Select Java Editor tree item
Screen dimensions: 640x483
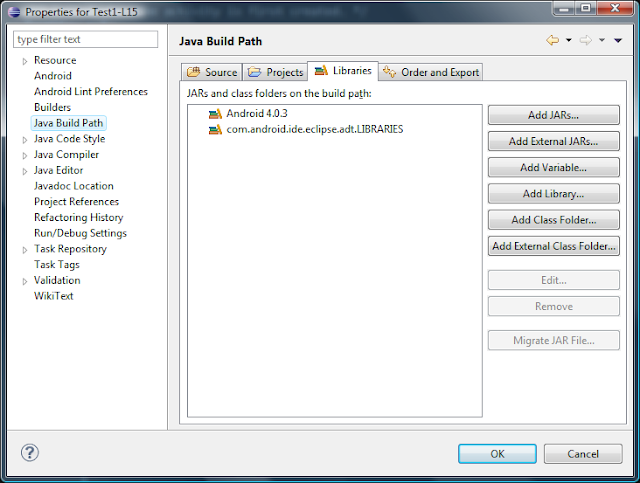(58, 170)
